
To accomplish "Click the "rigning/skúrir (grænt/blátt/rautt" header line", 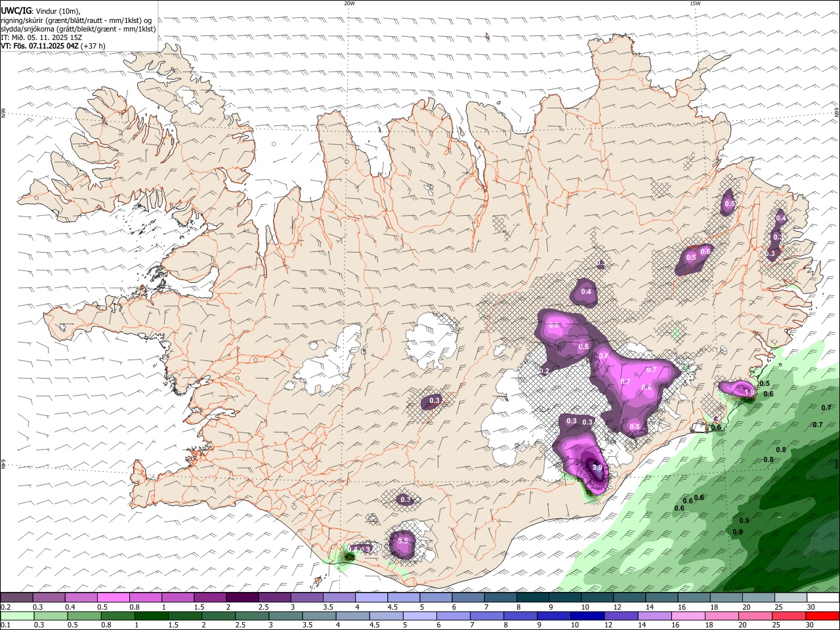I will click(77, 20).
